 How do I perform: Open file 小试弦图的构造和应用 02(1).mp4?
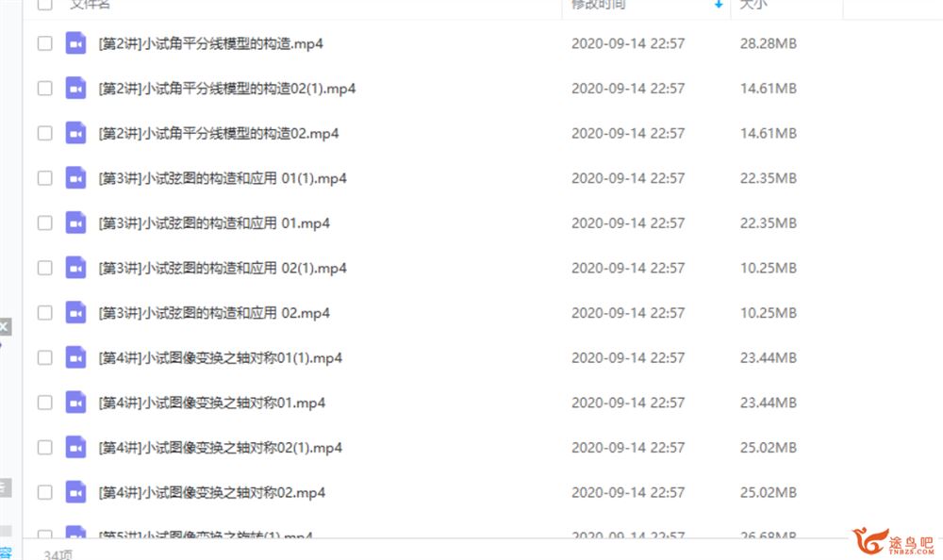pos(223,269)
